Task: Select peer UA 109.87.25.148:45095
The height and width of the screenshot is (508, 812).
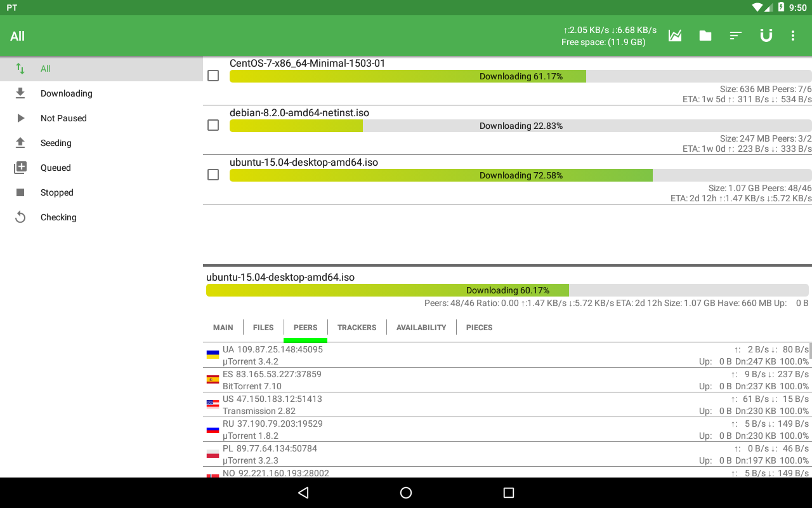Action: pos(273,349)
